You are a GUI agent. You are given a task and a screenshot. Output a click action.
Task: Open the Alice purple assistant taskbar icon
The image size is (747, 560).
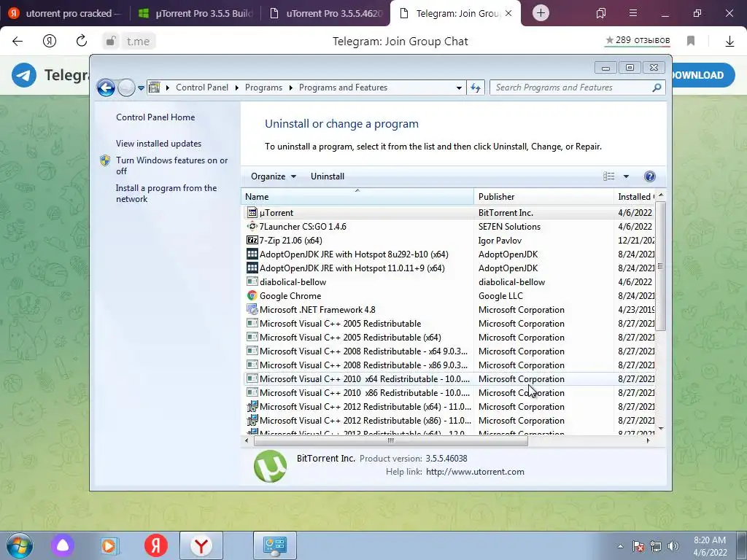[x=63, y=545]
